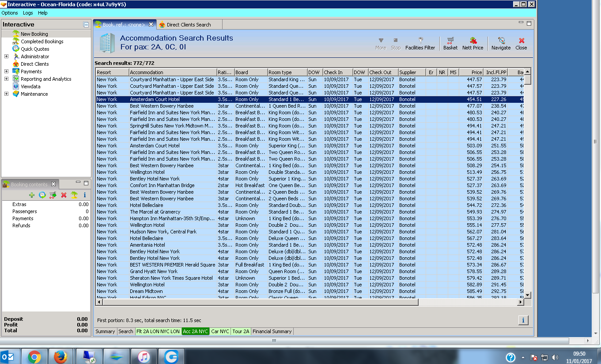Select the Sheraton New York Times Square Hotel row

point(310,278)
